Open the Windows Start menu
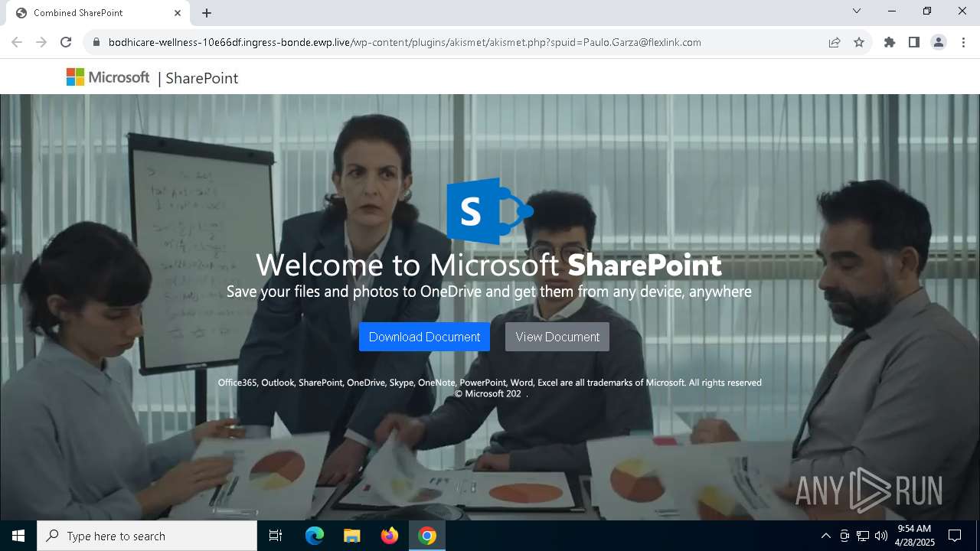Screen dimensions: 980x551 (18, 536)
